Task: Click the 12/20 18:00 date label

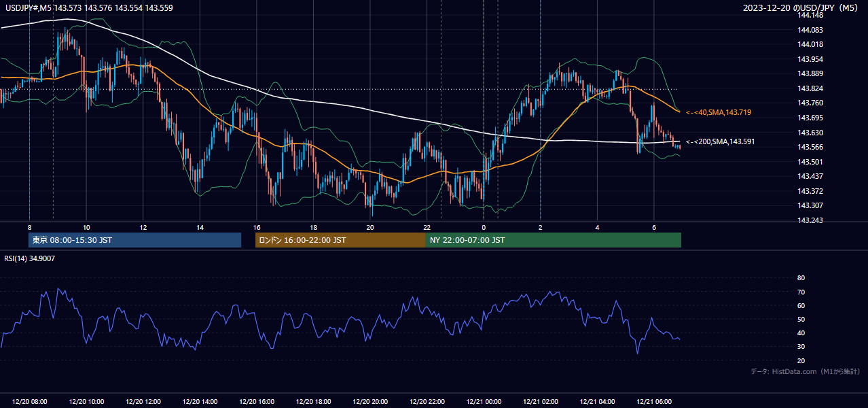Action: click(313, 402)
